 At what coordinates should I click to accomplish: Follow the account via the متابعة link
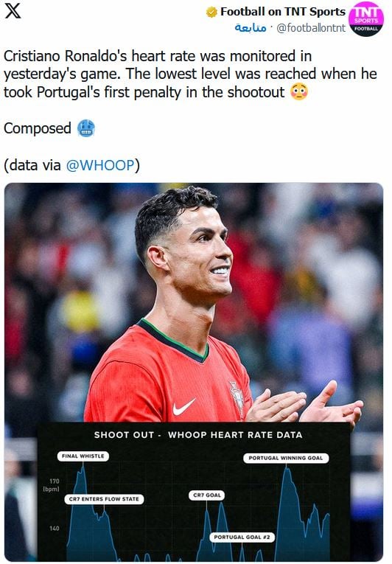tap(251, 28)
